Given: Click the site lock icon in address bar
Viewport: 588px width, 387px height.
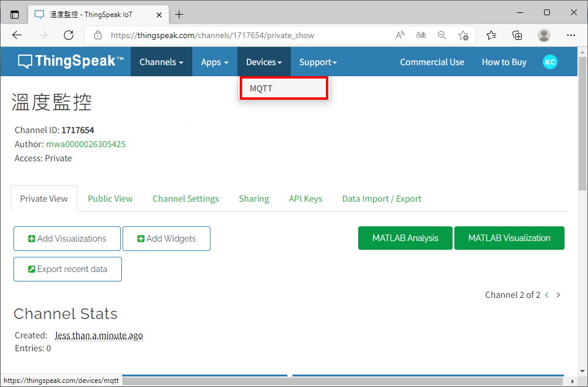Looking at the screenshot, I should 98,35.
